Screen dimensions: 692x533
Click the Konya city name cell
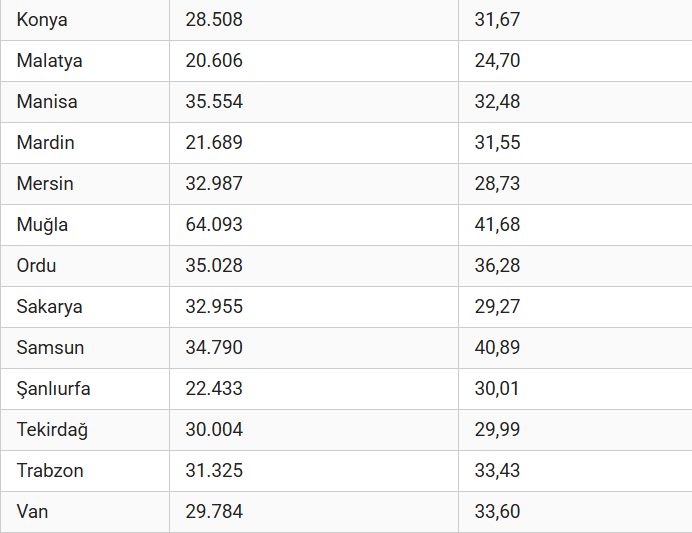pyautogui.click(x=42, y=20)
